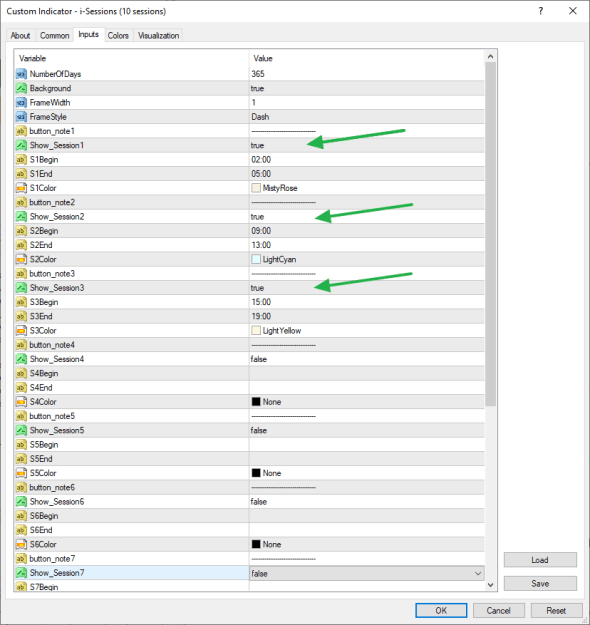Toggle the Background true value
The image size is (590, 625).
(x=366, y=88)
